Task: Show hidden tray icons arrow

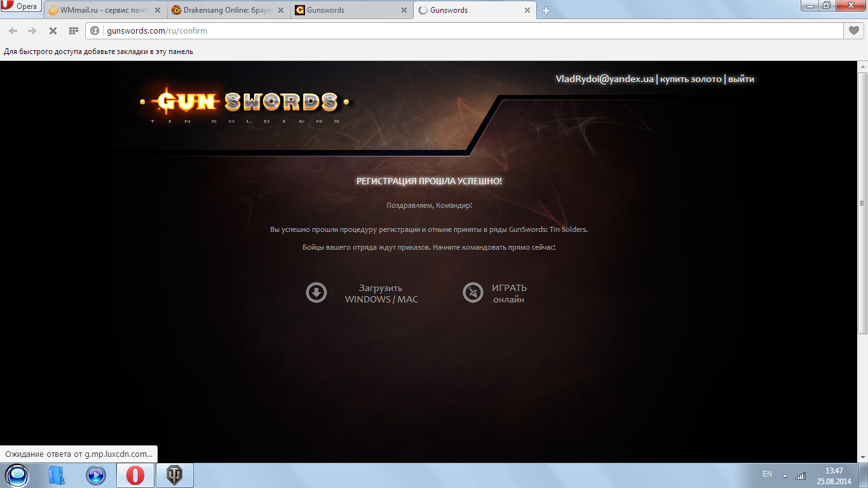Action: [785, 475]
